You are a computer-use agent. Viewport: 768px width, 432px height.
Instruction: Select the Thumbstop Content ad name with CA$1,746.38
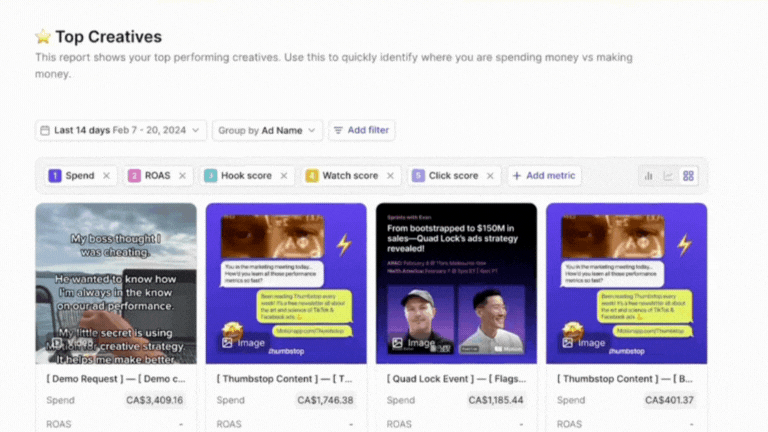tap(285, 380)
